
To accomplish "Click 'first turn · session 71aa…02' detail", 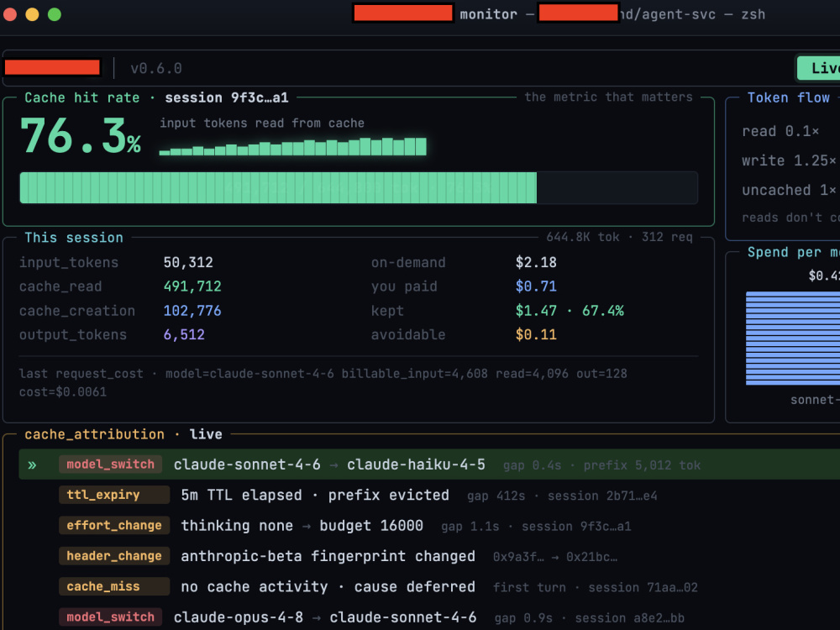I will [596, 587].
